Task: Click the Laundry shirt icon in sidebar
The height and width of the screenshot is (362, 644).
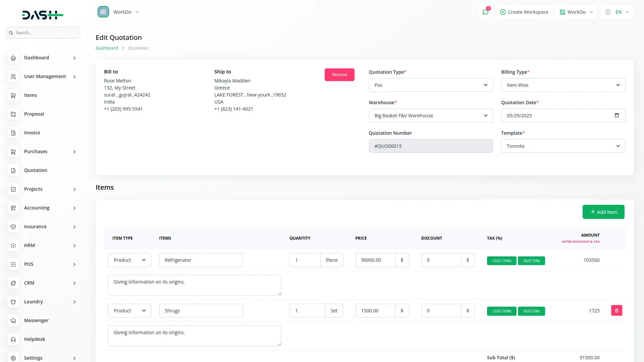Action: 13,302
